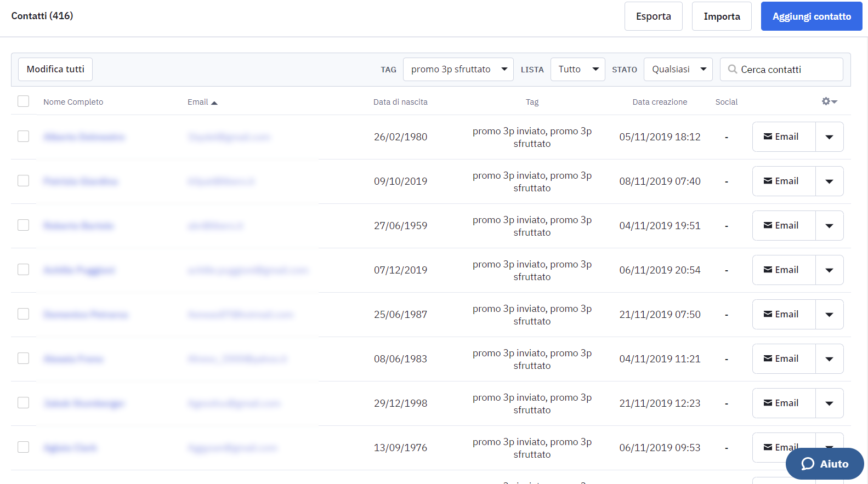Send Email to contact born 07/12/2019

[x=784, y=270]
